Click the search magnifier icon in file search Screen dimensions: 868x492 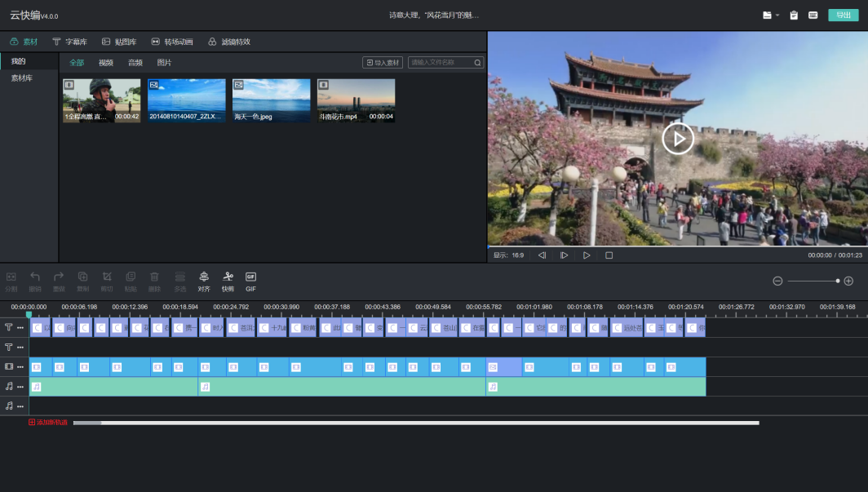478,63
